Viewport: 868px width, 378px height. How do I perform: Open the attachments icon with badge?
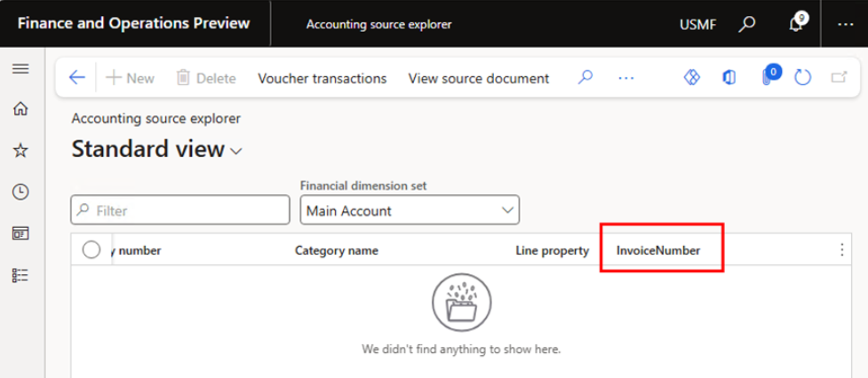[768, 76]
